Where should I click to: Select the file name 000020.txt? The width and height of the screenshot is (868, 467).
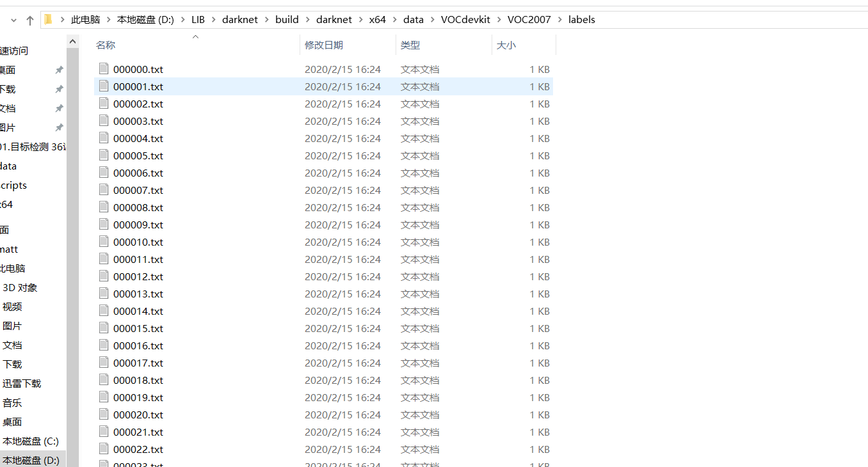coord(138,415)
